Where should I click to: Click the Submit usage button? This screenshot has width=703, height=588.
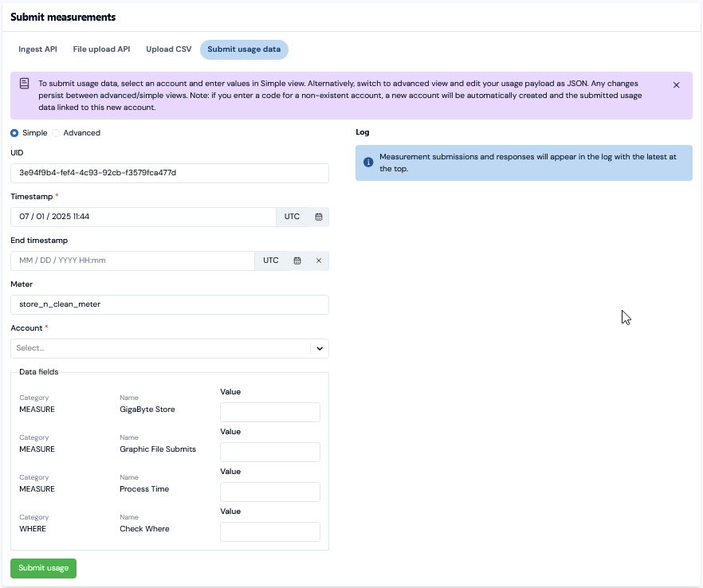point(44,568)
